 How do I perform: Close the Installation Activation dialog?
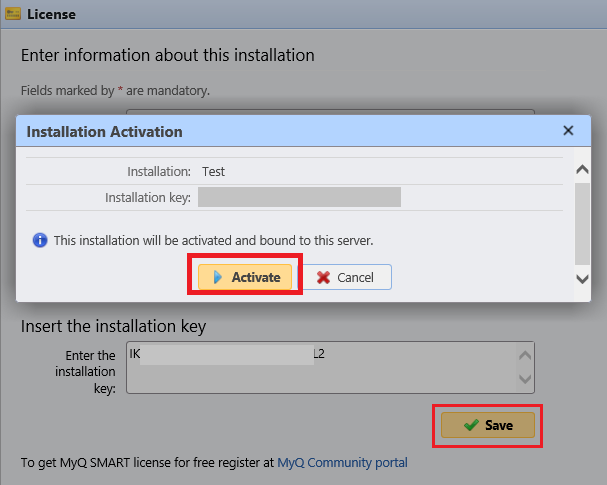[568, 131]
